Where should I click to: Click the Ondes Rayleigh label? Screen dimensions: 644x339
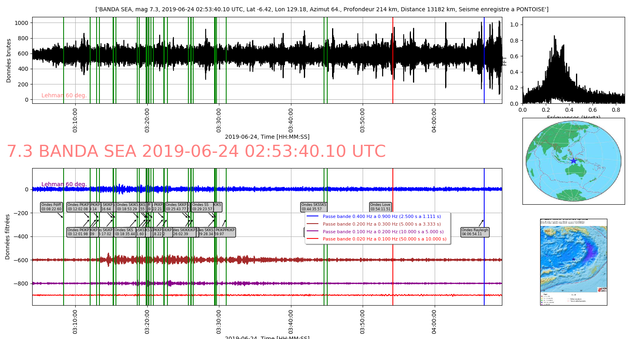coord(475,232)
